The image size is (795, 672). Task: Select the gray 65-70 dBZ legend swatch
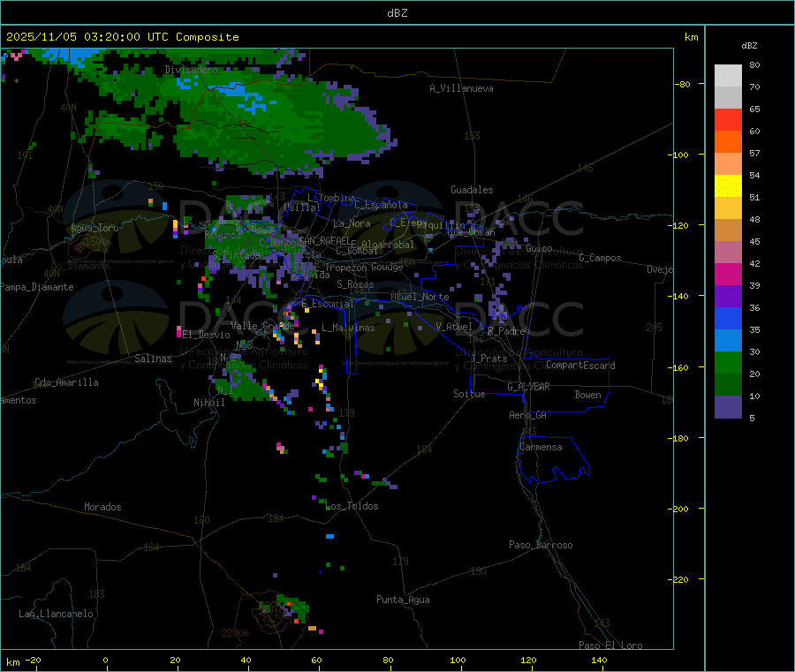(728, 98)
